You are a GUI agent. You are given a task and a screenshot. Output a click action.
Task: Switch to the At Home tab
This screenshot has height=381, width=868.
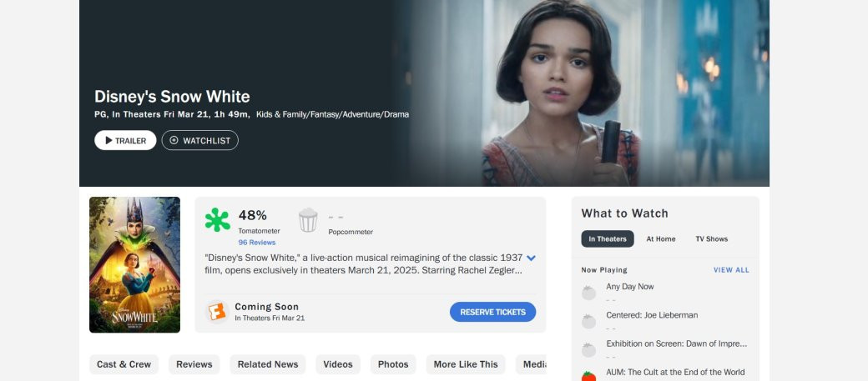(x=660, y=239)
